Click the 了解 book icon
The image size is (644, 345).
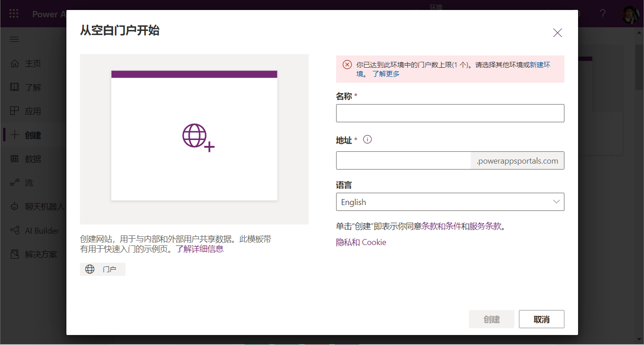point(15,87)
